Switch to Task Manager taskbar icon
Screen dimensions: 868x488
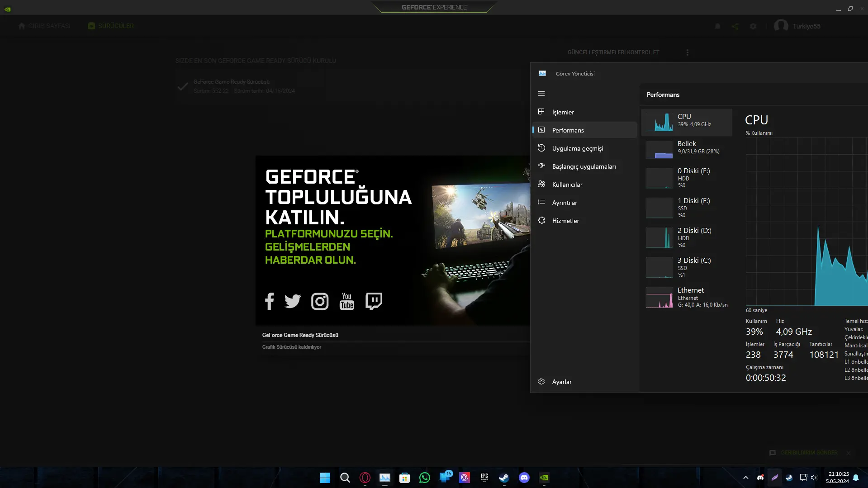point(385,478)
